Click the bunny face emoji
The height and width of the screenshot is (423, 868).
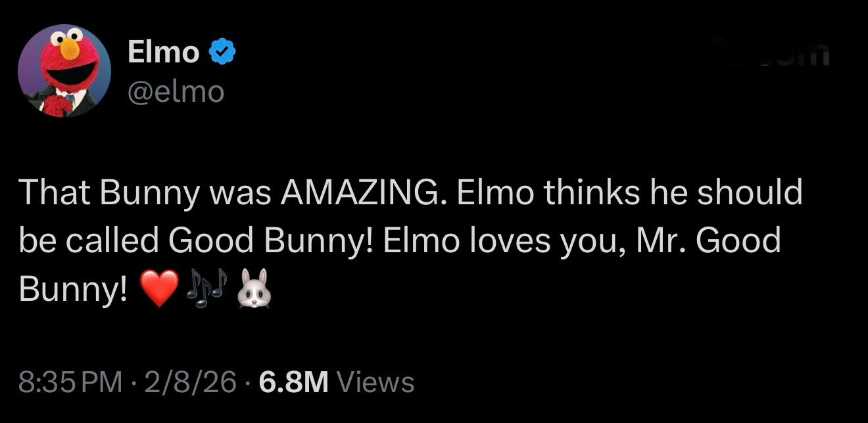click(x=254, y=288)
